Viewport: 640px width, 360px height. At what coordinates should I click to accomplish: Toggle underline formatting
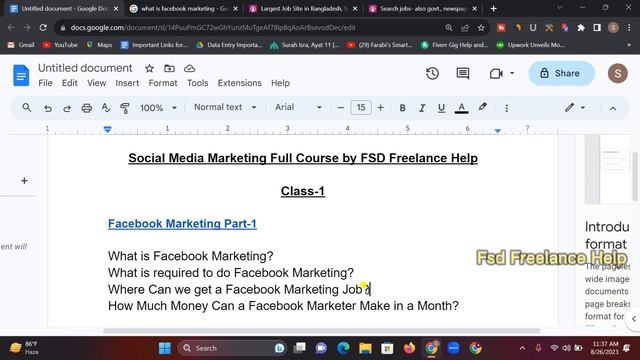(441, 108)
